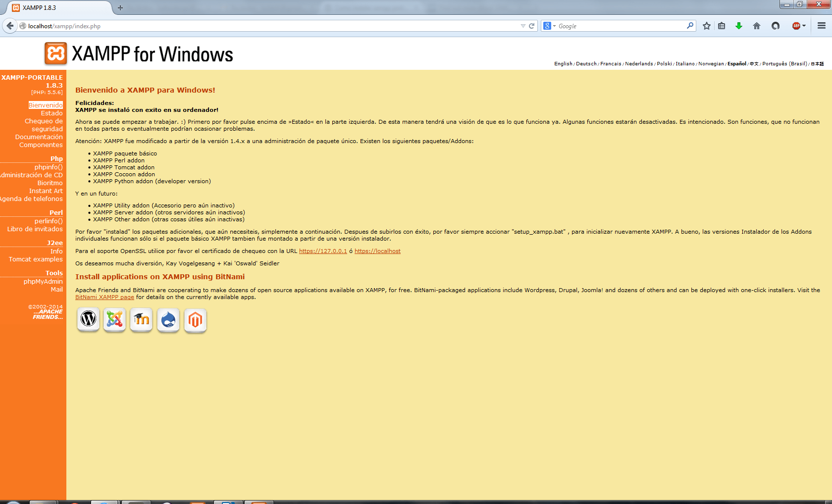Switch page language to Português (Brasil)

[x=785, y=63]
